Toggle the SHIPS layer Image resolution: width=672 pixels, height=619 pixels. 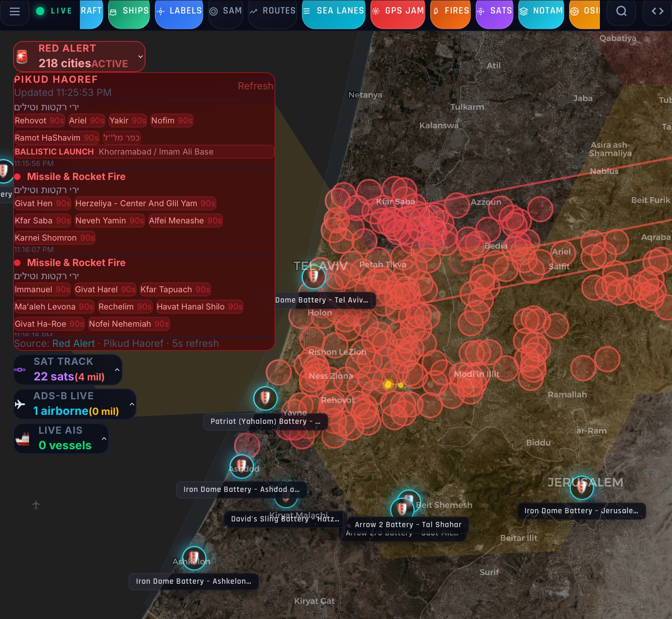coord(129,11)
